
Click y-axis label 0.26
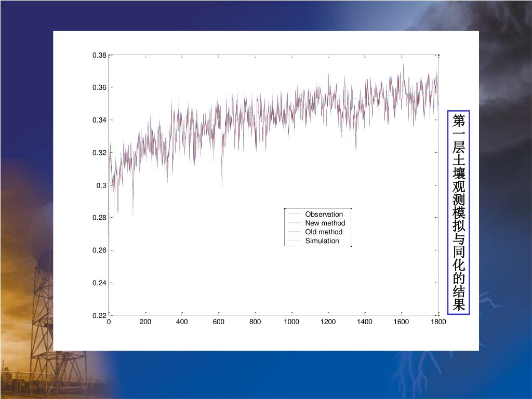[99, 250]
